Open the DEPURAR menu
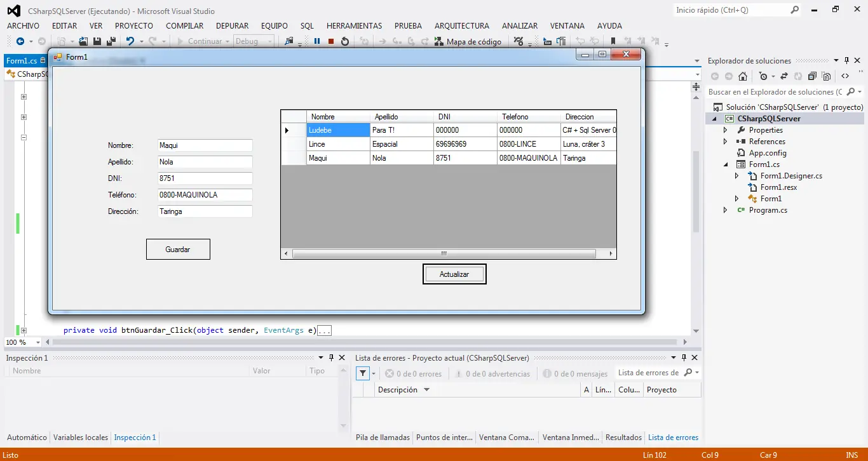 232,26
